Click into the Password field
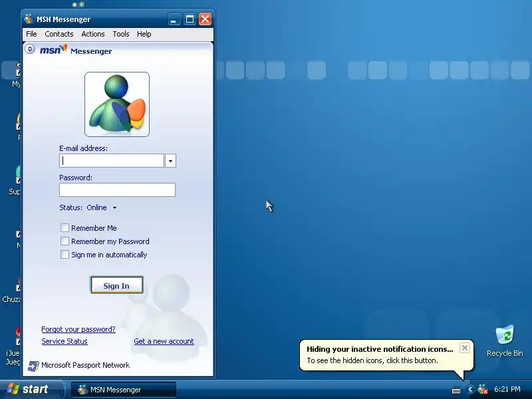Screen dimensions: 532x399 point(118,190)
